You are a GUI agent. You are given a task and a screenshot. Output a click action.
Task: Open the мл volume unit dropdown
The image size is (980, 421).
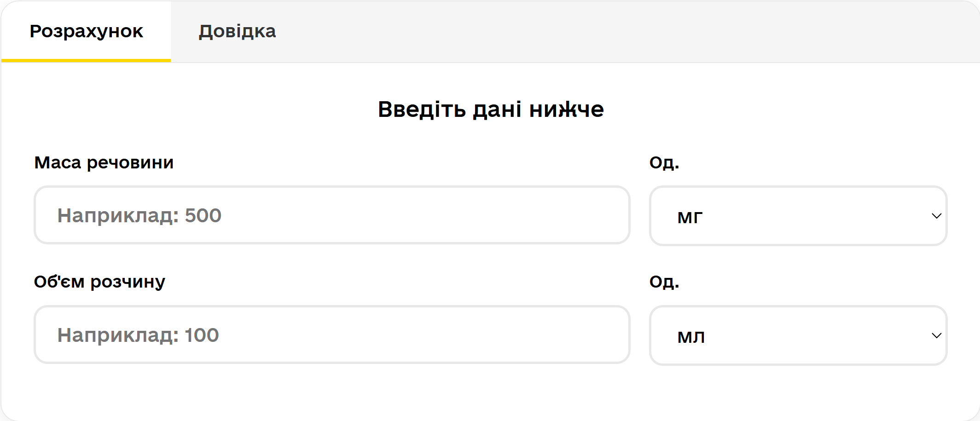pos(798,335)
